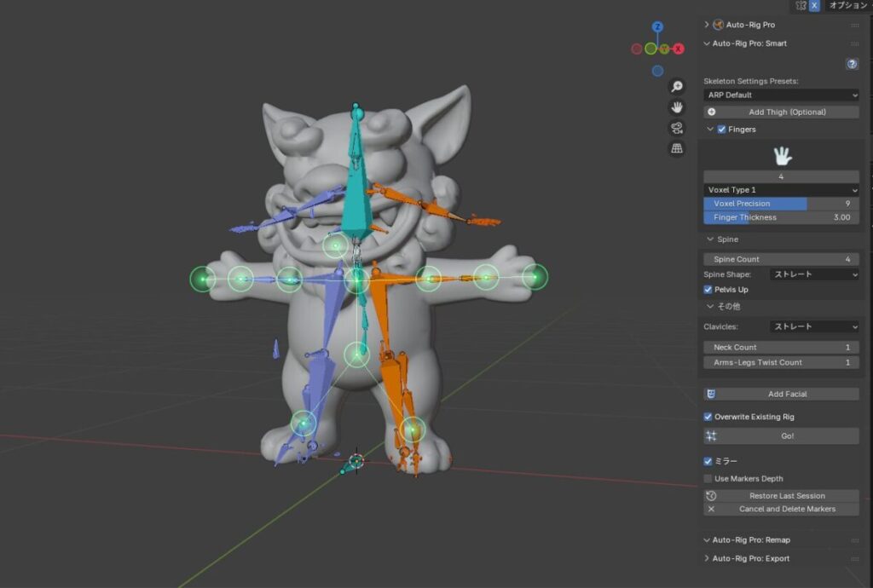Image resolution: width=873 pixels, height=588 pixels.
Task: Open the オプション menu in header
Action: (x=847, y=5)
